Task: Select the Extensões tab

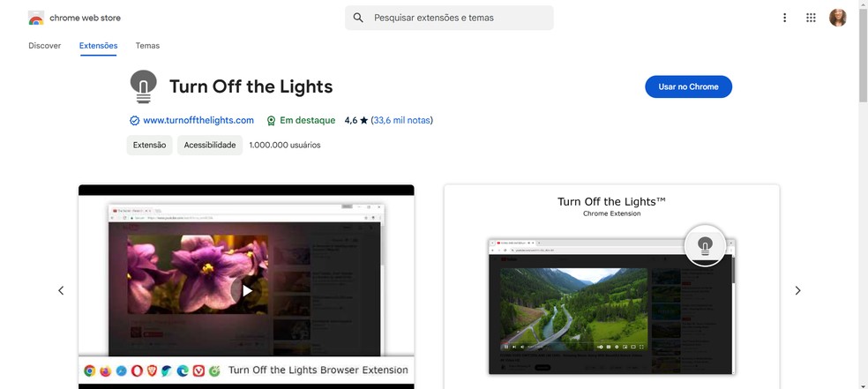Action: (x=99, y=46)
